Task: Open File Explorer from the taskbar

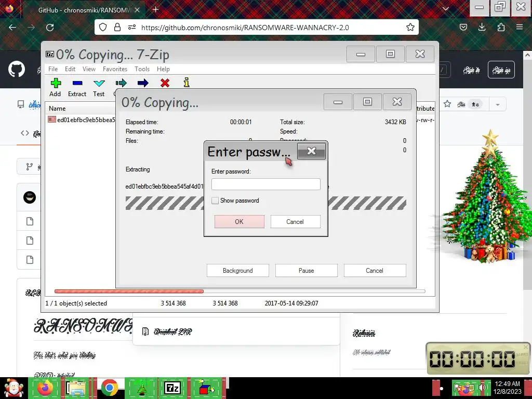Action: click(x=77, y=388)
